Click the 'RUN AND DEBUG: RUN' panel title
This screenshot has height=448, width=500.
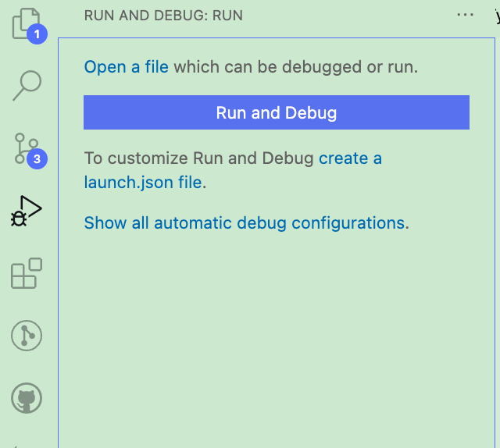point(163,16)
